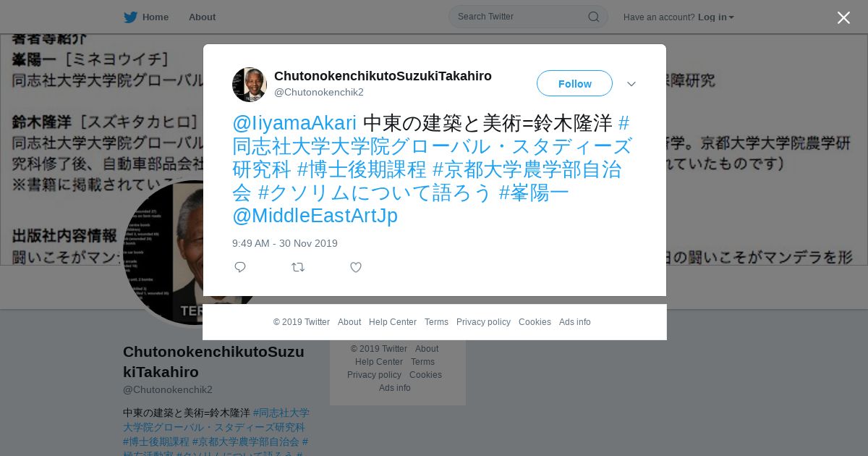
Task: Open the 9:49 AM - 30 Nov 2019 timestamp
Action: pos(285,243)
